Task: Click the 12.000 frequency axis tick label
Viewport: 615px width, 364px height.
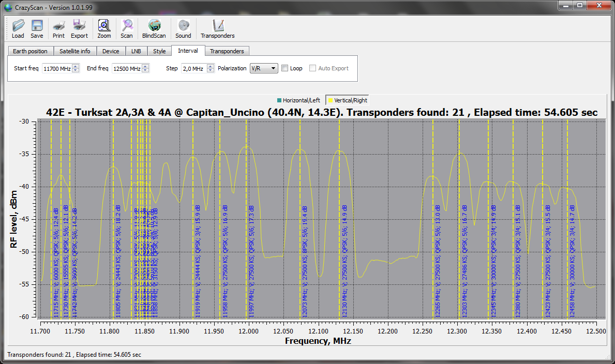Action: (x=248, y=331)
